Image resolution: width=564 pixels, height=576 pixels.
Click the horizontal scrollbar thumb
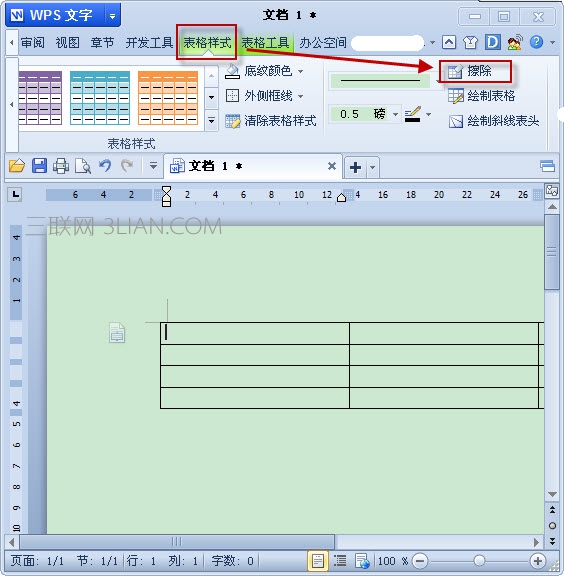[x=177, y=541]
